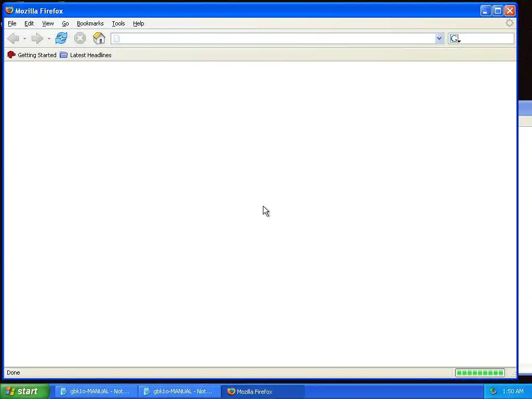Click inside the URL address field
The width and height of the screenshot is (532, 399).
tap(277, 38)
